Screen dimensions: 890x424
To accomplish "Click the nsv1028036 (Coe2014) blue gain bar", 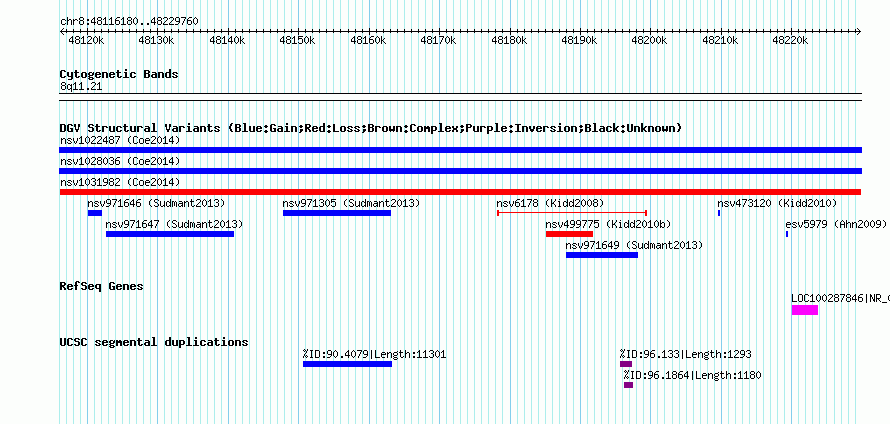I will pyautogui.click(x=460, y=171).
